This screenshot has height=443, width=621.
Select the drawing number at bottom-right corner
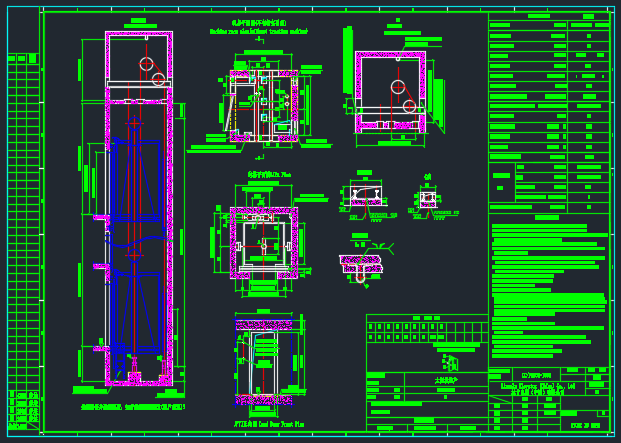coord(586,426)
